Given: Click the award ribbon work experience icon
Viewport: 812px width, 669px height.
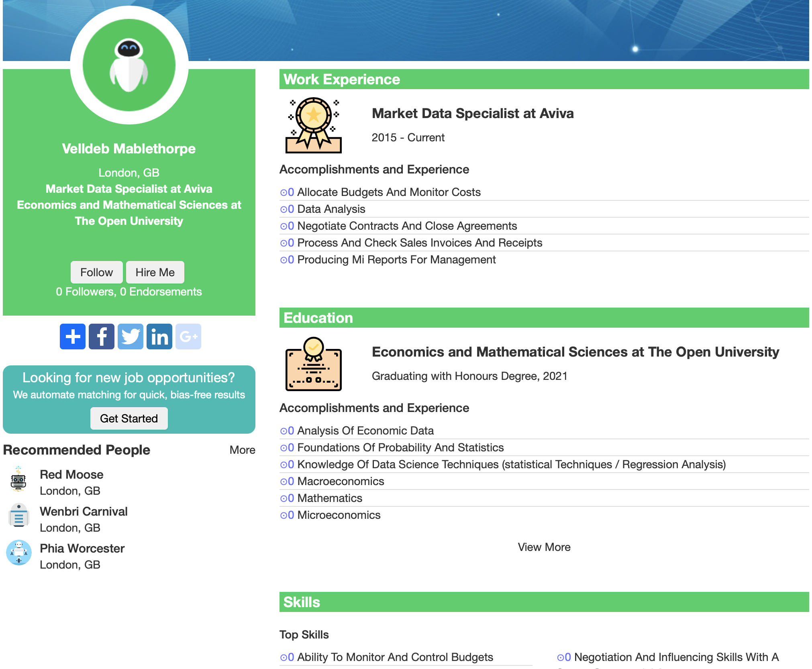Looking at the screenshot, I should pyautogui.click(x=314, y=125).
